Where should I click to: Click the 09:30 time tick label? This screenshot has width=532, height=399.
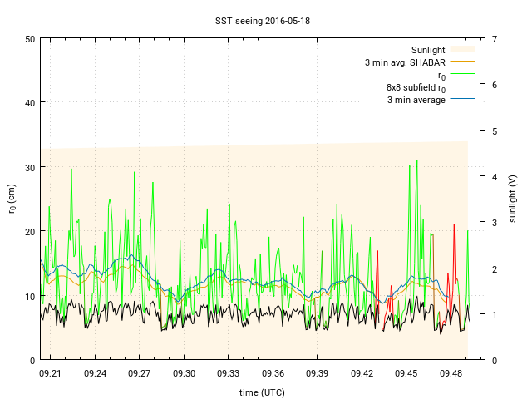coord(184,374)
